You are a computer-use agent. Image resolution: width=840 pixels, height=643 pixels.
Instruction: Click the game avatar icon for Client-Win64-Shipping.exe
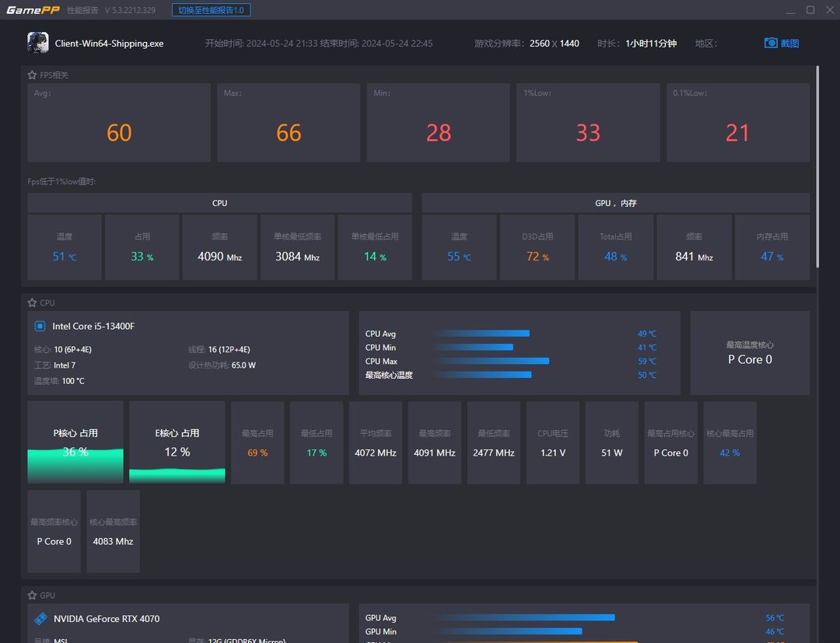[38, 43]
